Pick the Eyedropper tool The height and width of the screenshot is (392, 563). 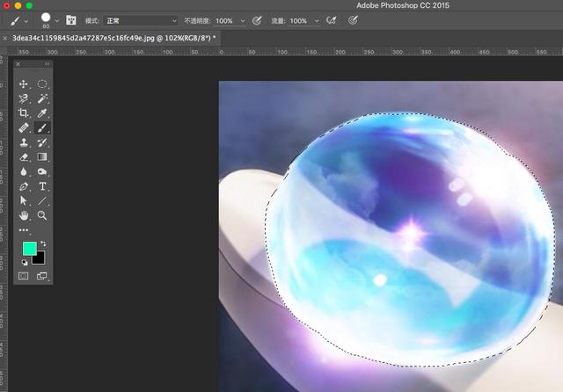pyautogui.click(x=42, y=113)
